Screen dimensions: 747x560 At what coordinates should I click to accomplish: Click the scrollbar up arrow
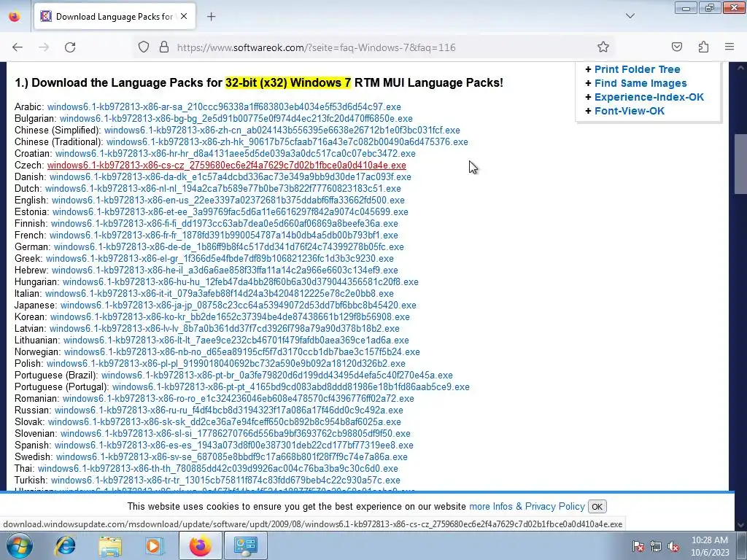pyautogui.click(x=740, y=68)
